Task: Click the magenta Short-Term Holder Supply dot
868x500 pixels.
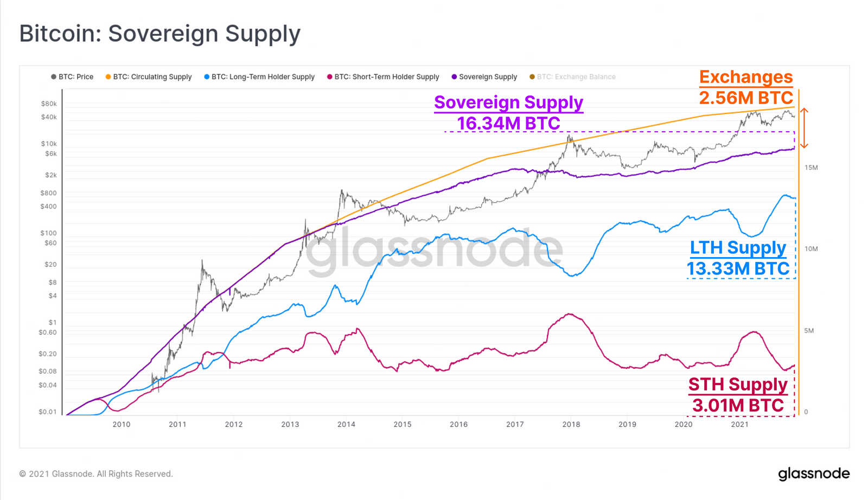Action: point(330,77)
